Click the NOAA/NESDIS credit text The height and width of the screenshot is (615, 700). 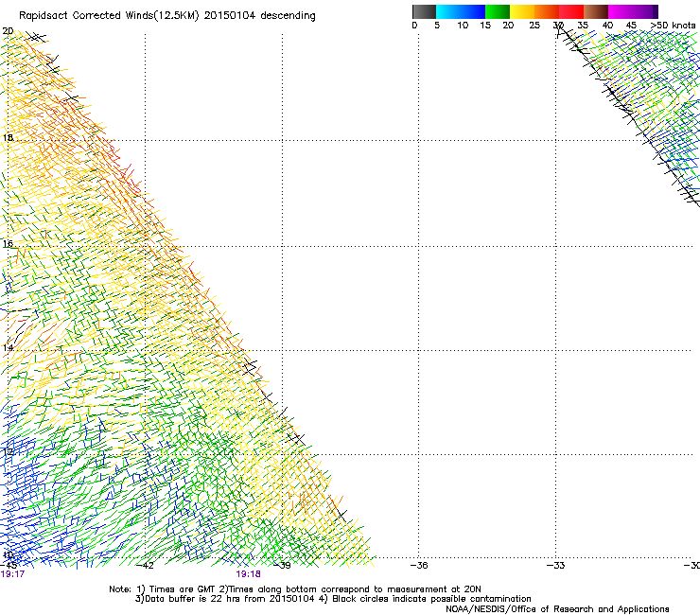[x=557, y=609]
